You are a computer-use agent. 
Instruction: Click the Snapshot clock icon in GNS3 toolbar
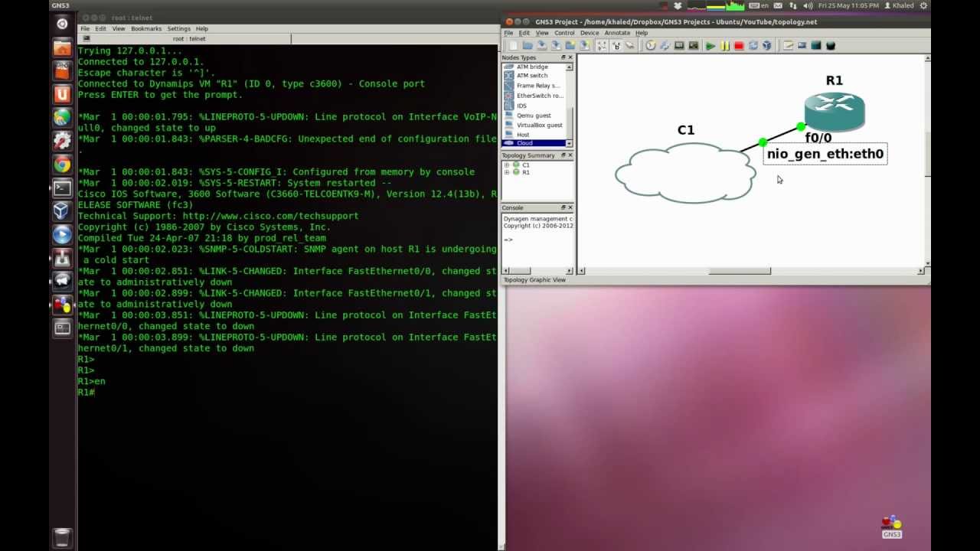pos(650,46)
